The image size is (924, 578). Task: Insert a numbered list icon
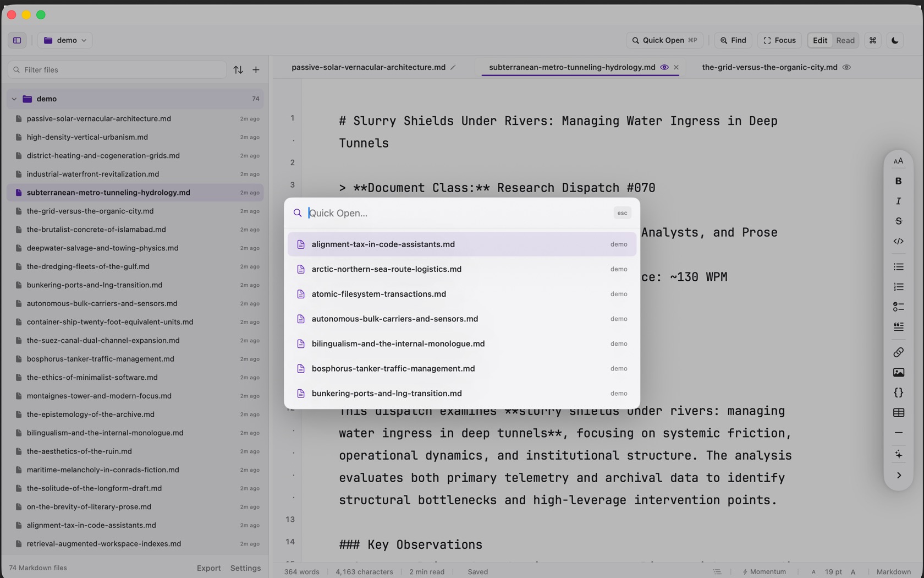coord(898,287)
